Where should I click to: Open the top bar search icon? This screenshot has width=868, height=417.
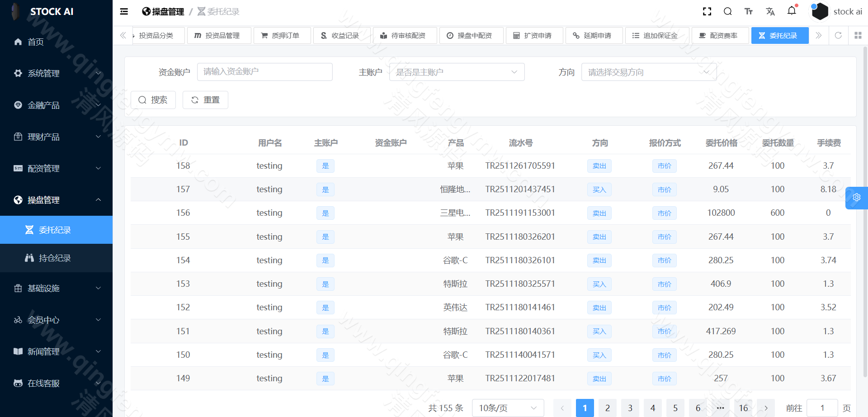tap(727, 11)
